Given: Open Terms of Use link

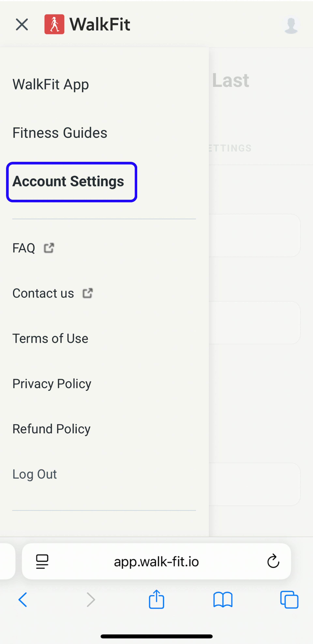Looking at the screenshot, I should tap(50, 338).
